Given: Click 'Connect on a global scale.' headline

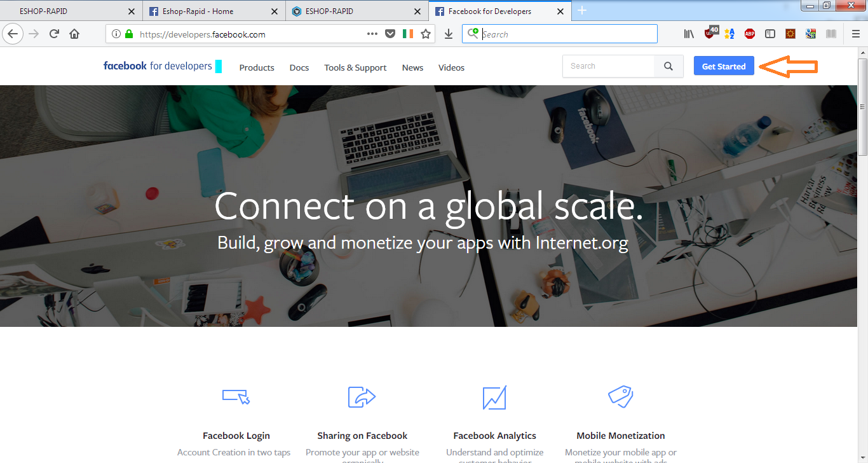Looking at the screenshot, I should coord(429,206).
